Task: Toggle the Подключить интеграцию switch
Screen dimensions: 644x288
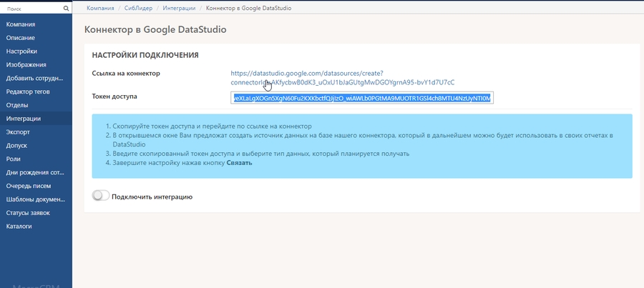Action: tap(101, 196)
